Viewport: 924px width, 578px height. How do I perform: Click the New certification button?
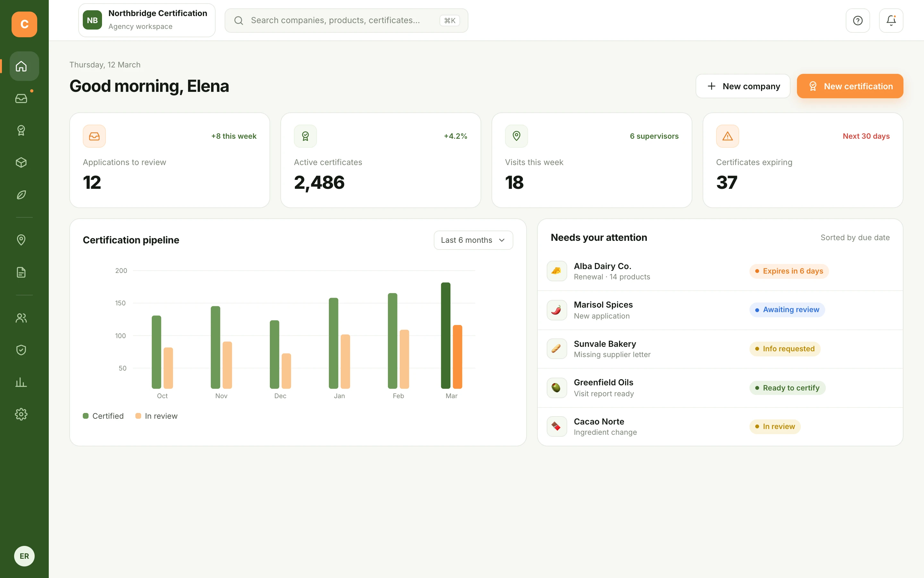pyautogui.click(x=850, y=86)
